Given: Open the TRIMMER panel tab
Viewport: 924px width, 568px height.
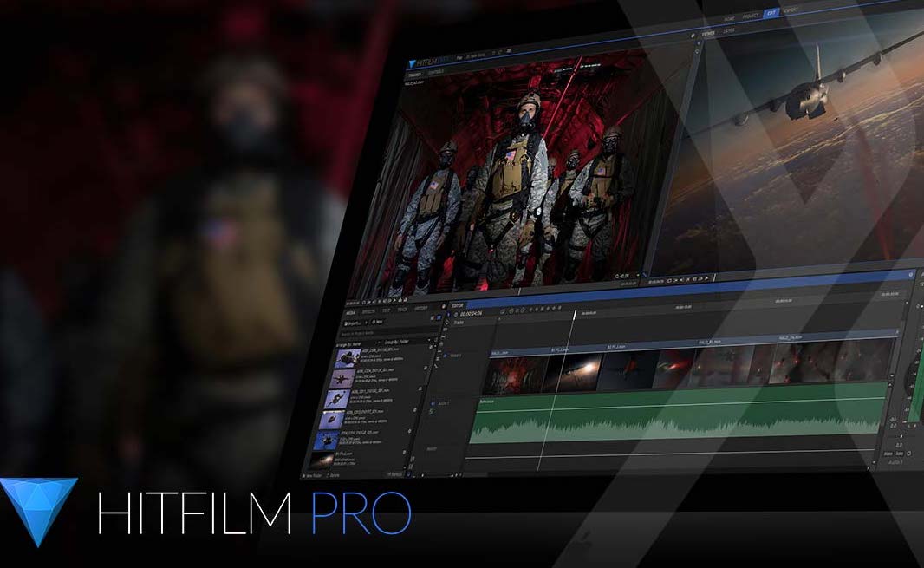Looking at the screenshot, I should (x=415, y=75).
